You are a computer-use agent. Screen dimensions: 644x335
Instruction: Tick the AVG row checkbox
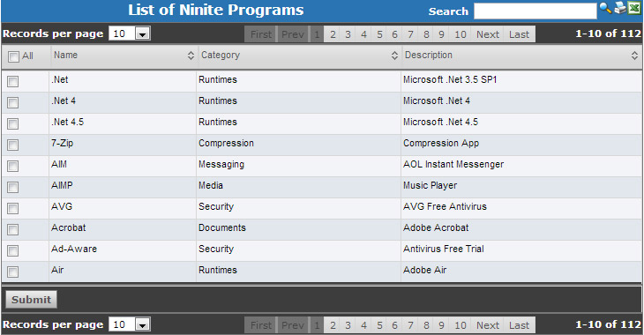[x=12, y=208]
